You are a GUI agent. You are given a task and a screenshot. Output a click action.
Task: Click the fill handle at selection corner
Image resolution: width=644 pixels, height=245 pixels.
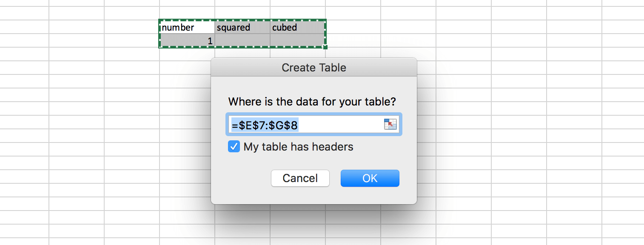(325, 47)
